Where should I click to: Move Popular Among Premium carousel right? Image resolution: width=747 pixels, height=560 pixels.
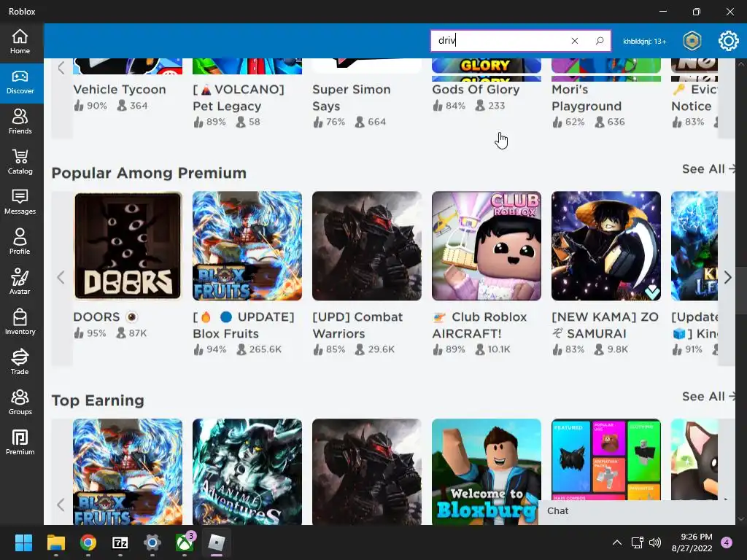pos(727,277)
